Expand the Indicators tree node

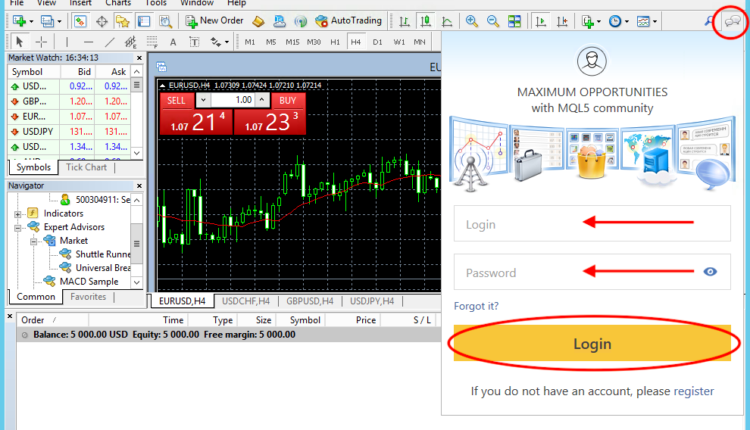18,213
